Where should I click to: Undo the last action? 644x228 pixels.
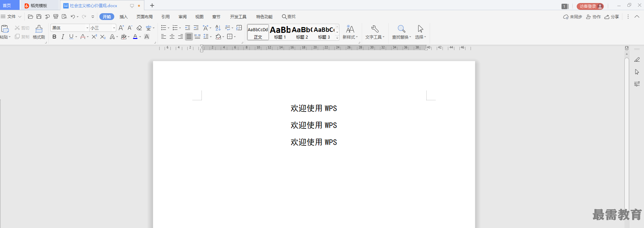(x=73, y=17)
